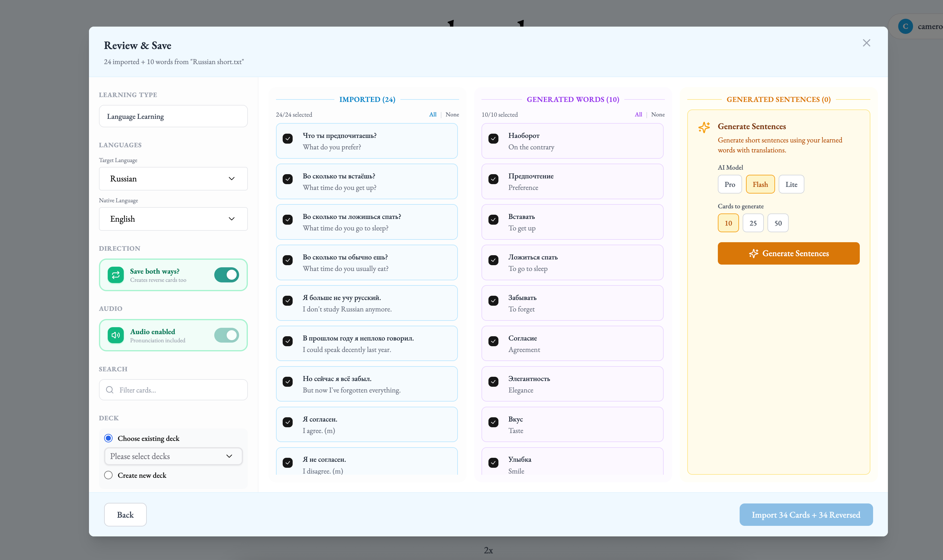Click the sparkle icon beside Generate Sentences heading
The height and width of the screenshot is (560, 943).
click(x=704, y=127)
